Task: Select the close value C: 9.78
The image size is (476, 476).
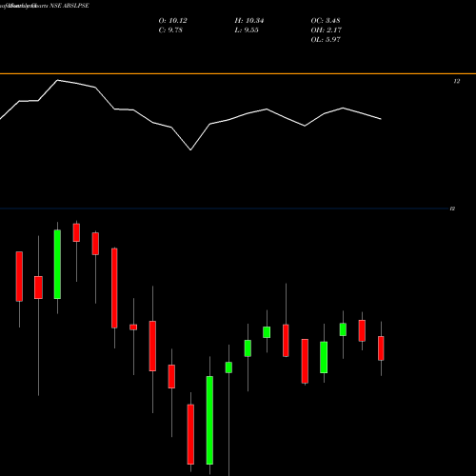Action: [x=170, y=30]
